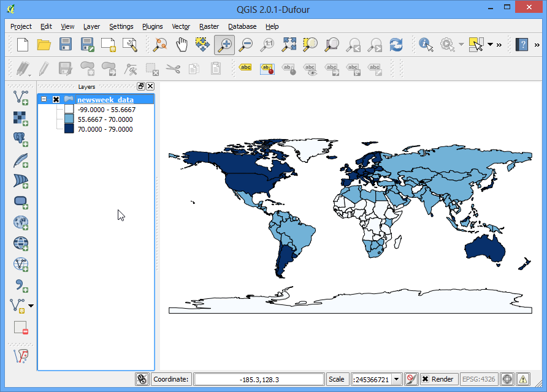Image resolution: width=547 pixels, height=392 pixels.
Task: Open the Project menu
Action: coord(21,26)
